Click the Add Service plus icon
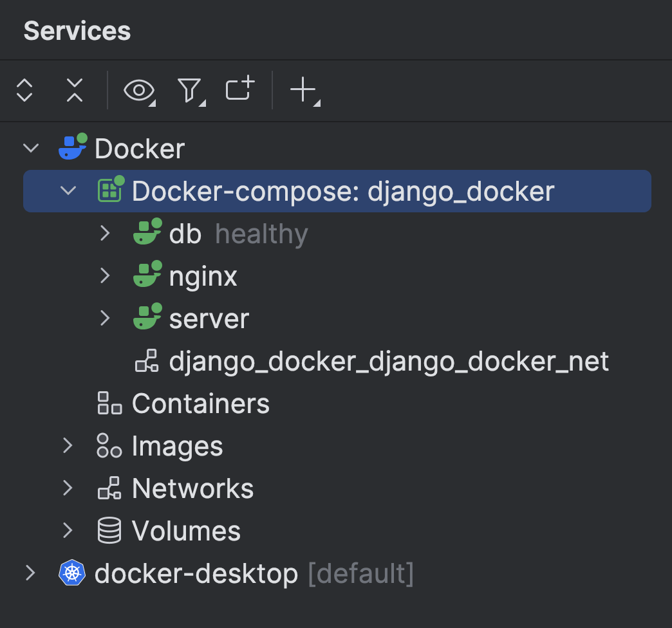This screenshot has width=672, height=628. point(303,90)
